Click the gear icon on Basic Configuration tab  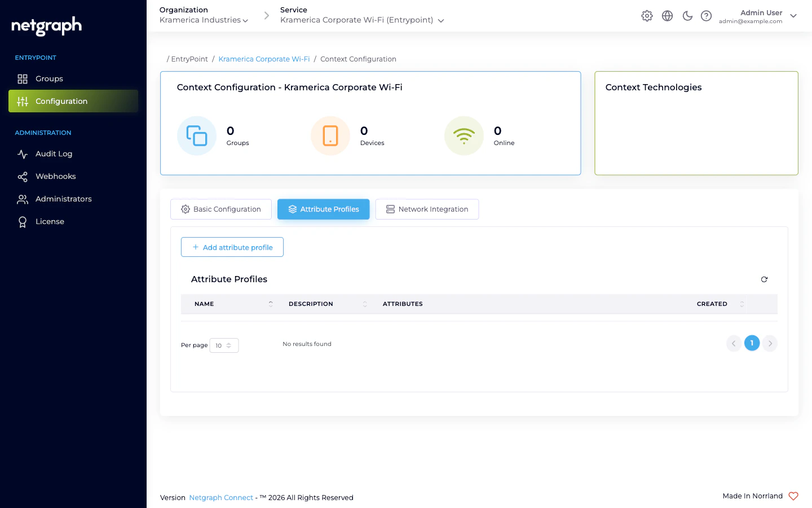(186, 209)
